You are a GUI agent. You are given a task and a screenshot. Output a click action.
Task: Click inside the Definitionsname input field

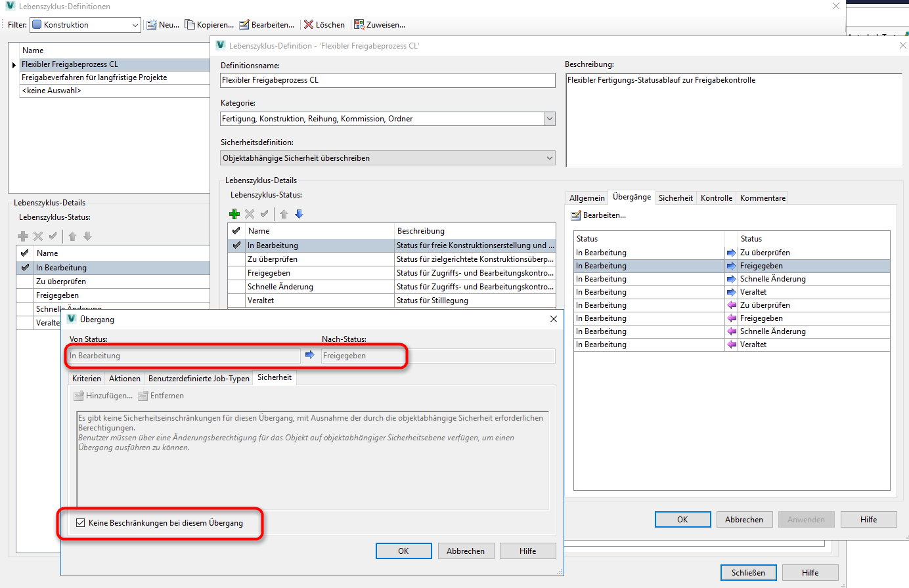click(x=388, y=80)
